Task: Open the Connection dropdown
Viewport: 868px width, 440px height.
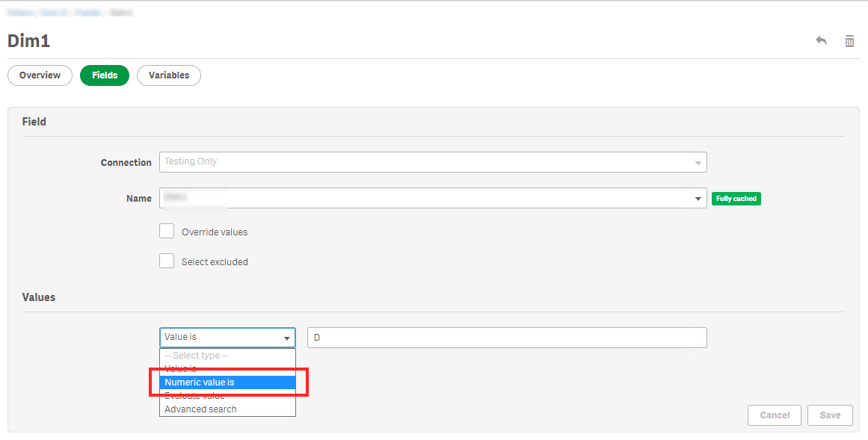Action: click(x=433, y=162)
